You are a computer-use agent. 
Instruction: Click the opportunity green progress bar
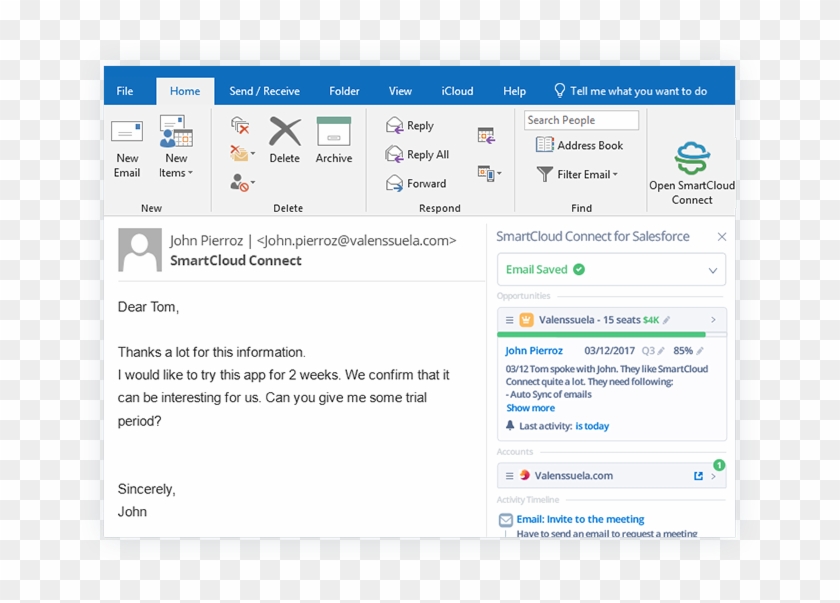601,334
